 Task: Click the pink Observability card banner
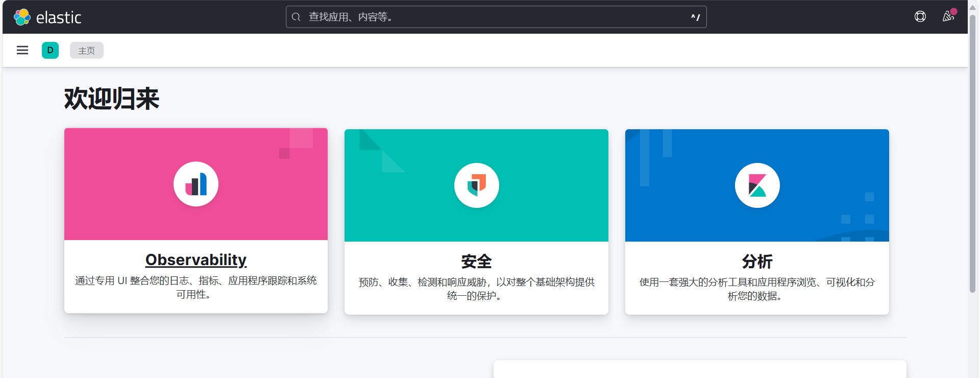(x=196, y=184)
